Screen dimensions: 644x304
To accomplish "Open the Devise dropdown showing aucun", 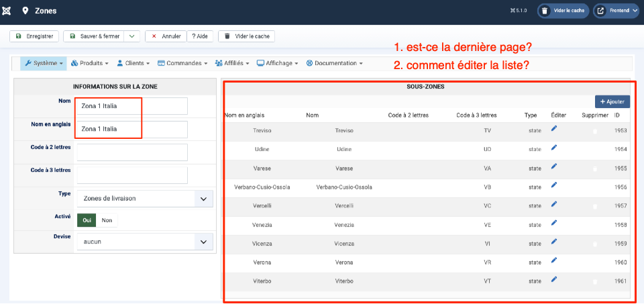I will [145, 242].
